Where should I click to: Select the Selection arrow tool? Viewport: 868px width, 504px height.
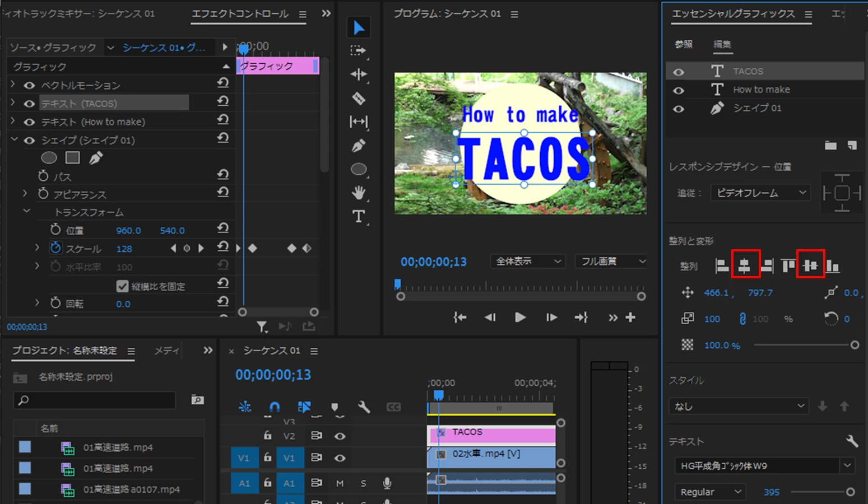[359, 27]
